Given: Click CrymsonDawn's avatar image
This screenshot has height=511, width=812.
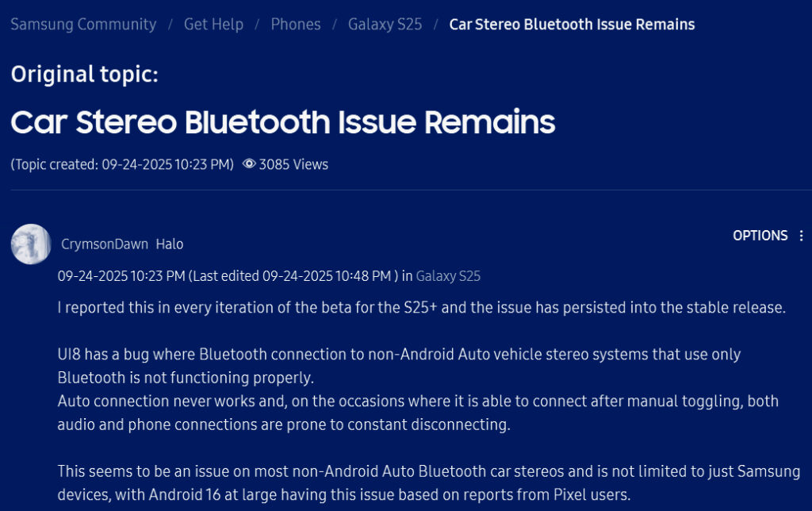Looking at the screenshot, I should tap(30, 244).
